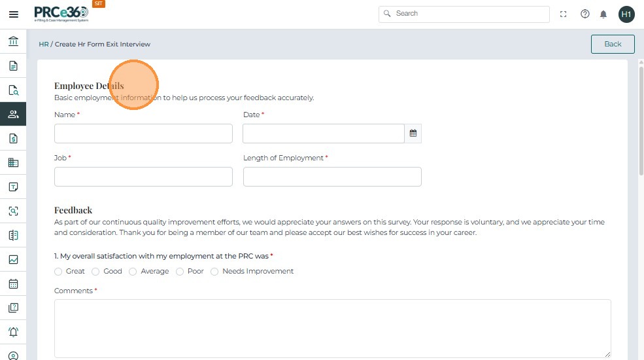Select the Needs Improvement radio button
The width and height of the screenshot is (644, 360).
point(214,272)
